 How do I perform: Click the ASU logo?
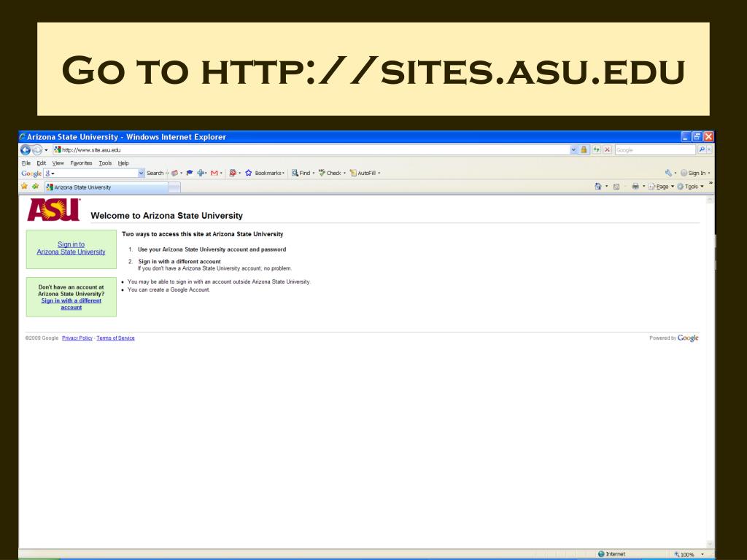pos(54,209)
